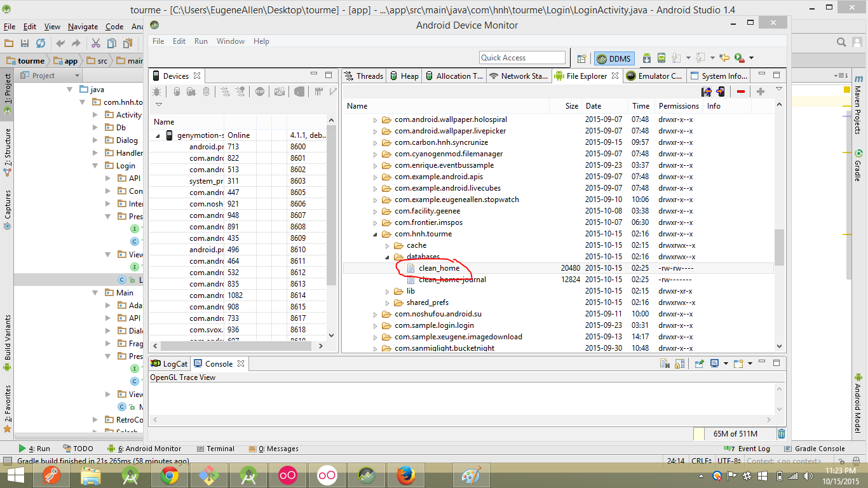The width and height of the screenshot is (868, 488).
Task: Click the Screen Capture camera icon
Action: [x=280, y=91]
